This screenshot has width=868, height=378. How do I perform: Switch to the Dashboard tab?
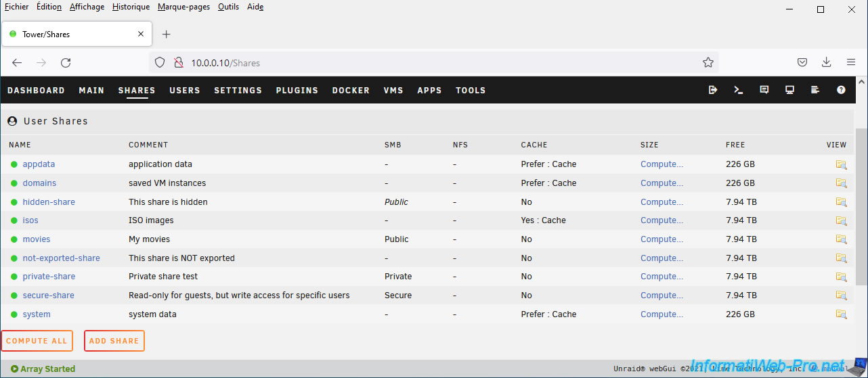point(36,91)
